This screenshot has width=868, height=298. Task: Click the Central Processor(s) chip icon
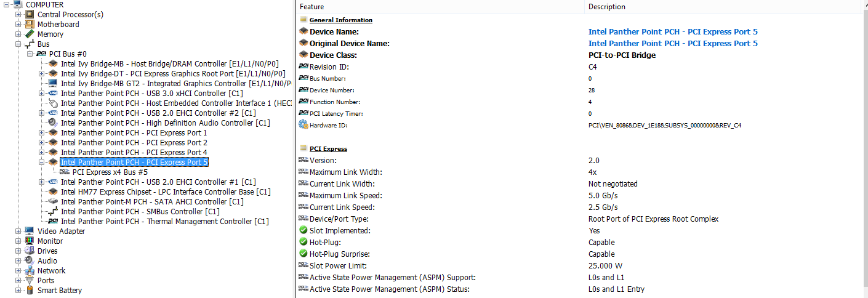pos(30,14)
